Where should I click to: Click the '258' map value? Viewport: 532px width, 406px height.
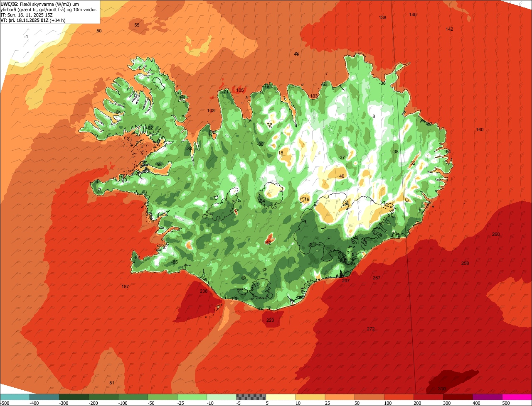[465, 263]
